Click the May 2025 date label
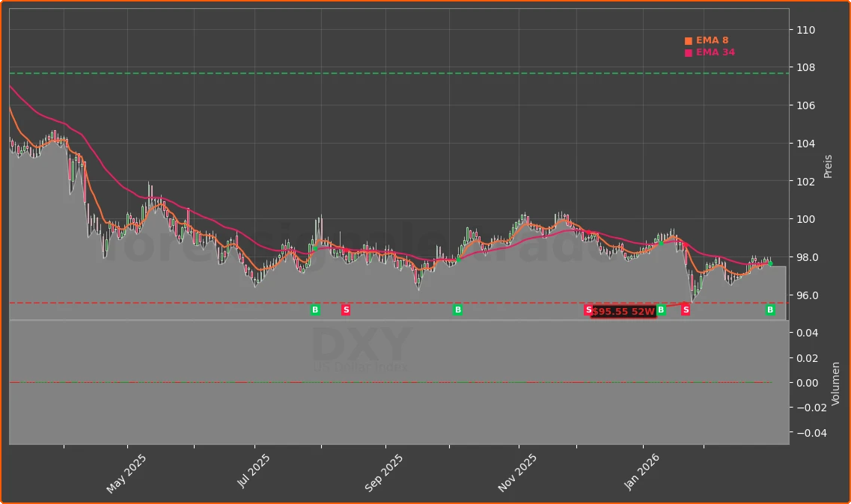851x504 pixels. 127,470
